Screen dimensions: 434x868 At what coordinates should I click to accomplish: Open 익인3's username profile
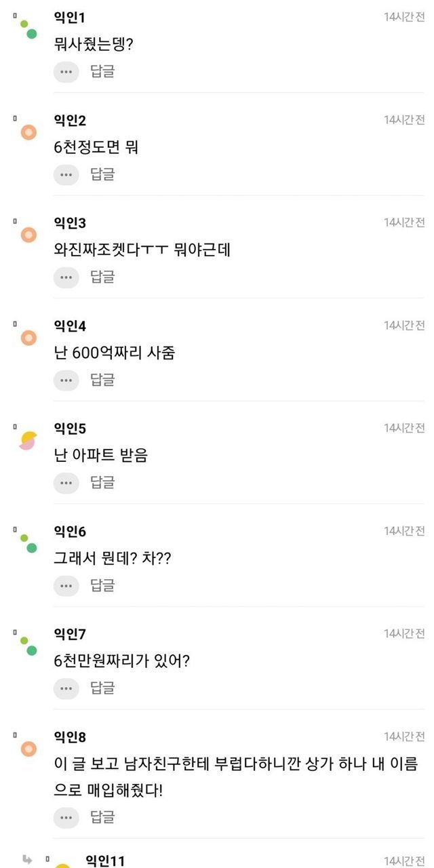70,223
